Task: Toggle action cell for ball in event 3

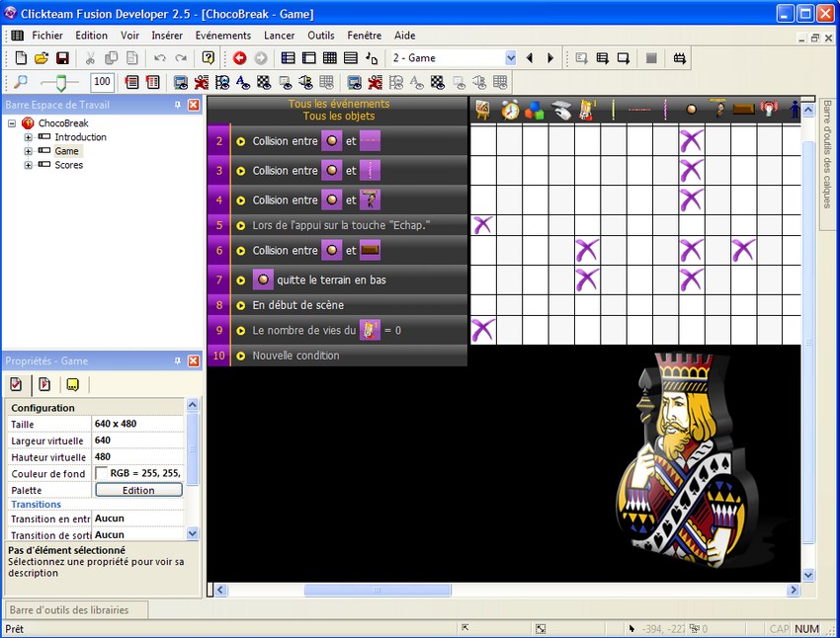Action: (x=692, y=170)
